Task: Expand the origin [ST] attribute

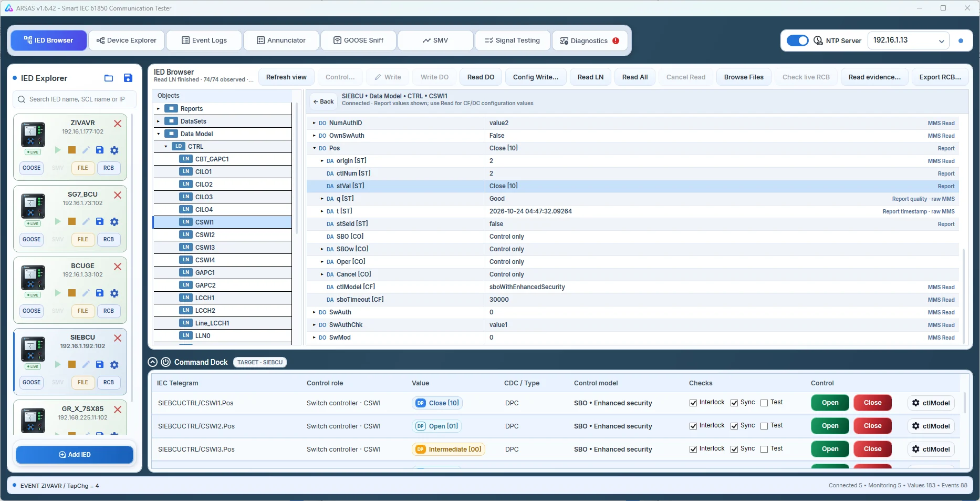Action: [x=322, y=161]
